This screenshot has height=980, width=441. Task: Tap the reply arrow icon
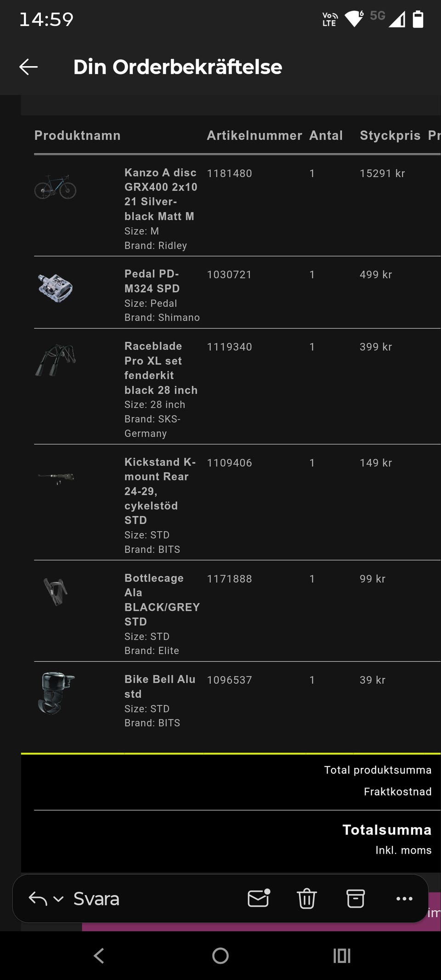point(38,898)
